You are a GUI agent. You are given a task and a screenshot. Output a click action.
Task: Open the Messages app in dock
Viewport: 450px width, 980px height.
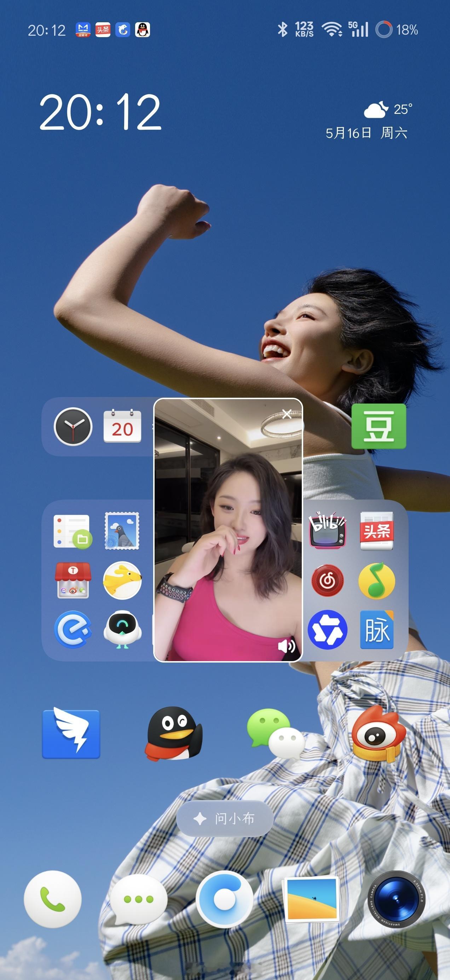tap(139, 899)
